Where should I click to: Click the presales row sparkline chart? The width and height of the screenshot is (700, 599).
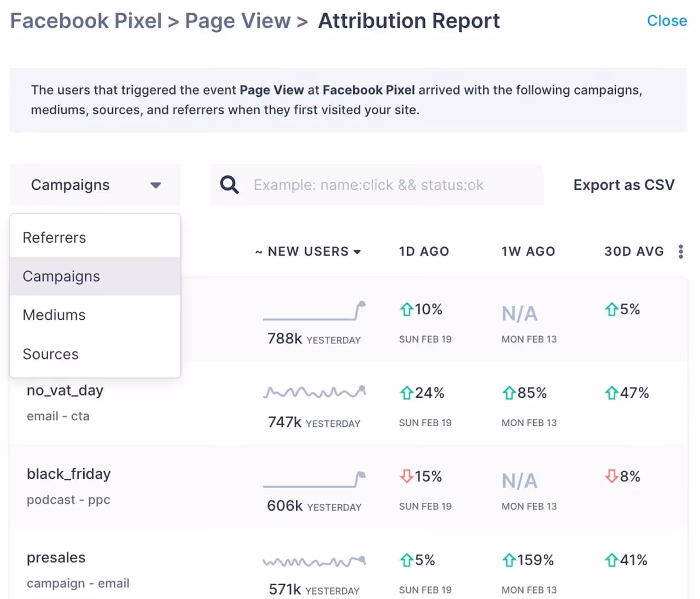tap(314, 560)
